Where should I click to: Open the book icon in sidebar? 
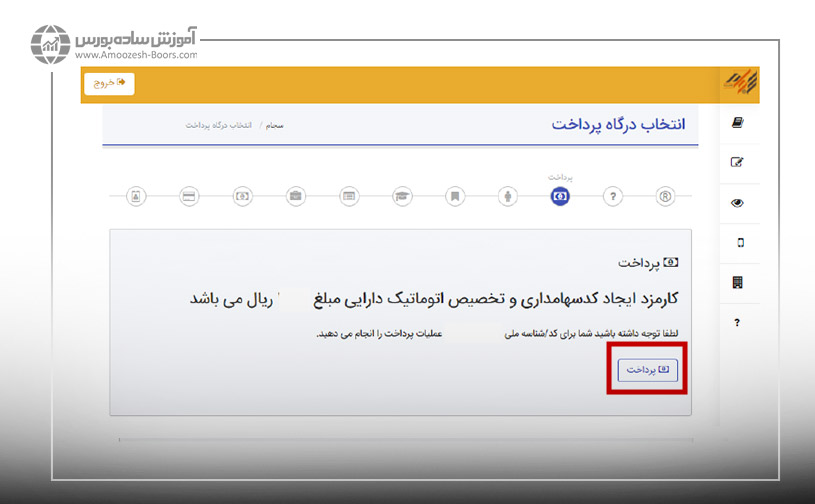pyautogui.click(x=738, y=124)
